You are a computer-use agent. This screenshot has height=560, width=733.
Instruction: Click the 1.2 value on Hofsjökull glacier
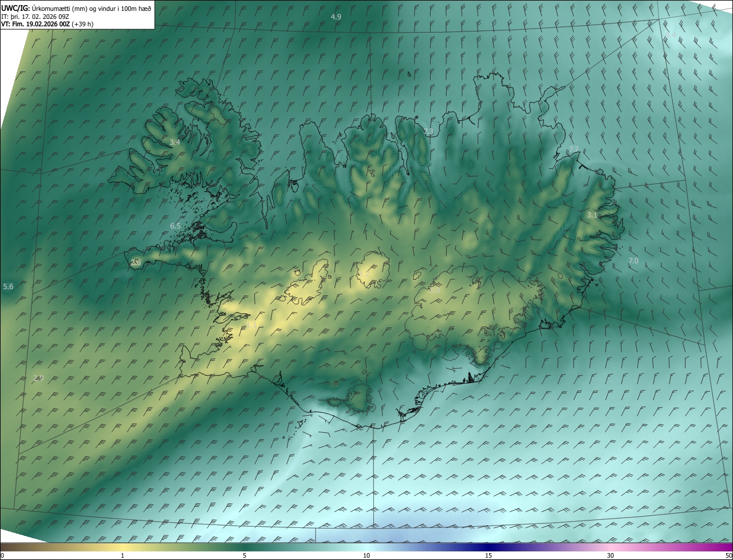(364, 274)
